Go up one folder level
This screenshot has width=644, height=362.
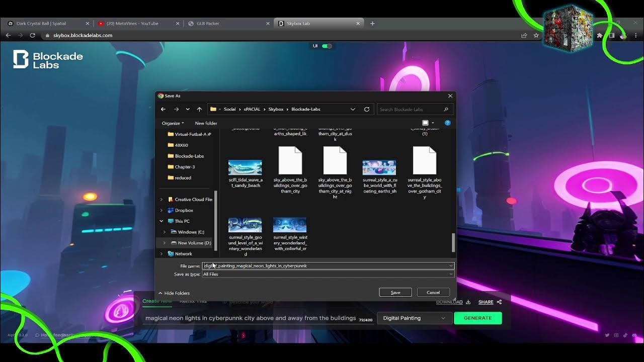(199, 109)
